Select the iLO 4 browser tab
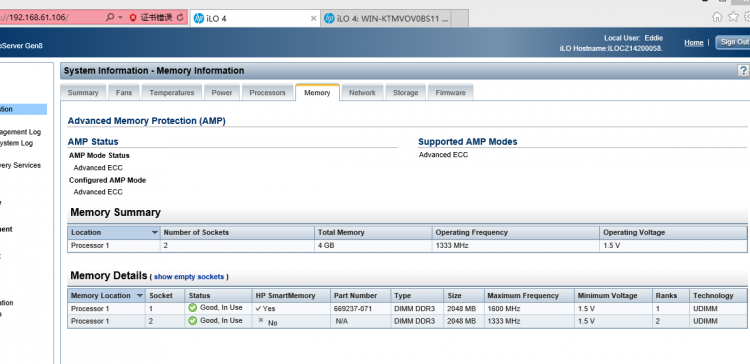This screenshot has height=364, width=750. point(254,18)
